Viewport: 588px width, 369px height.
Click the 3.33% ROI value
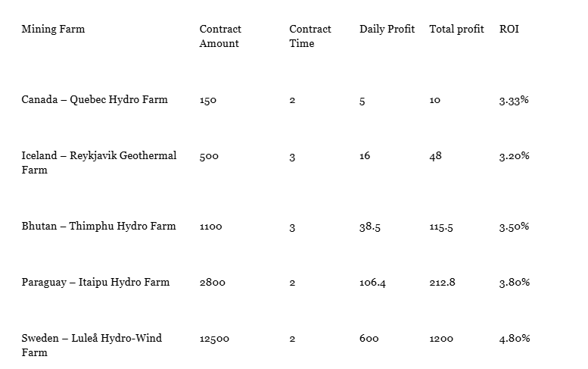pos(514,100)
